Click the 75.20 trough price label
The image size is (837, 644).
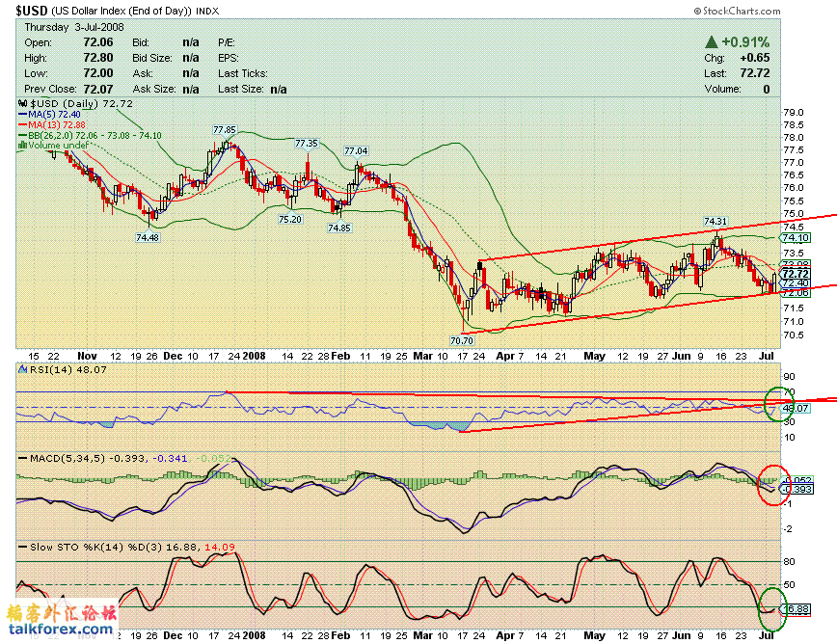tap(290, 219)
